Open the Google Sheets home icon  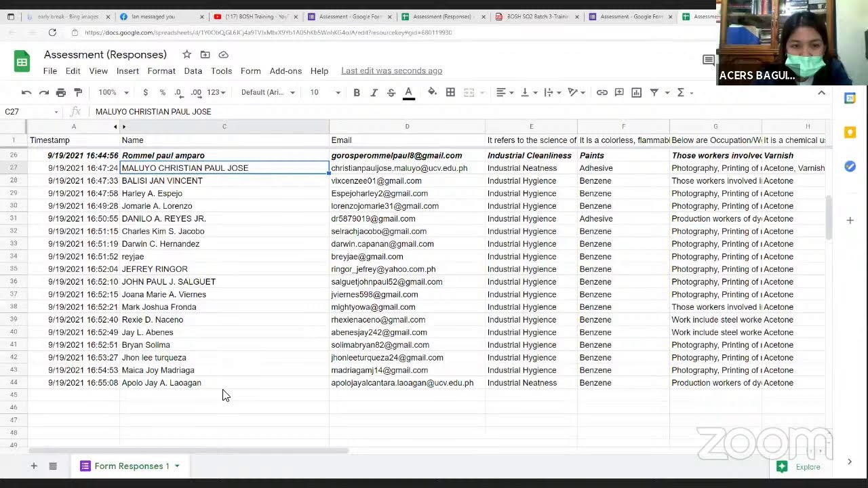(x=22, y=62)
